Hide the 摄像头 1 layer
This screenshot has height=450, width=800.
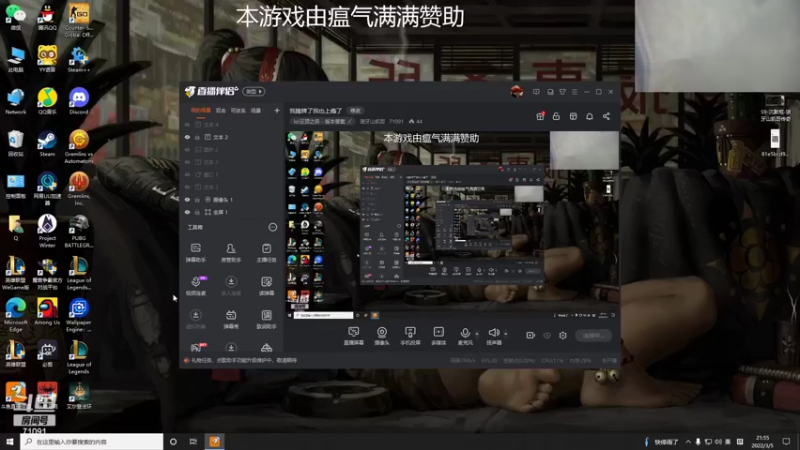pos(187,199)
